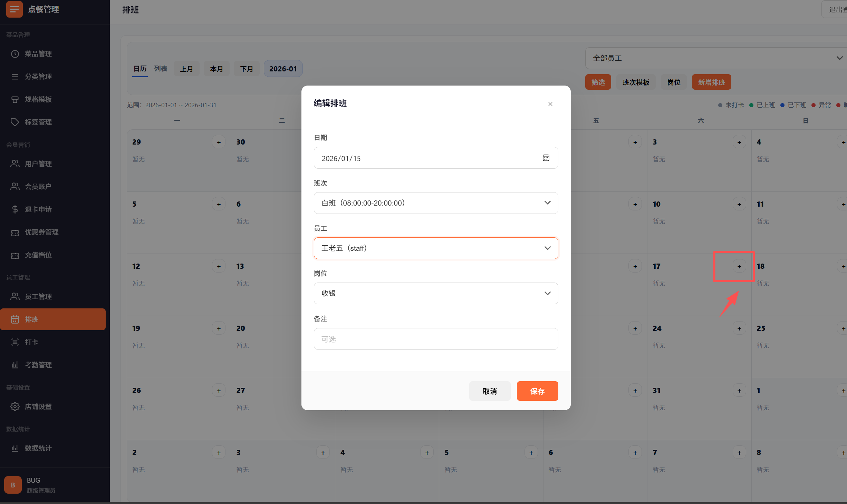Open 店铺设置 gear icon in sidebar
Viewport: 847px width, 504px height.
point(15,406)
